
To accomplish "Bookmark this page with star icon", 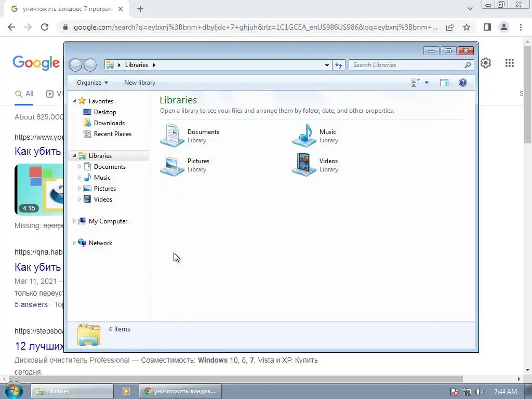I will pos(467,27).
